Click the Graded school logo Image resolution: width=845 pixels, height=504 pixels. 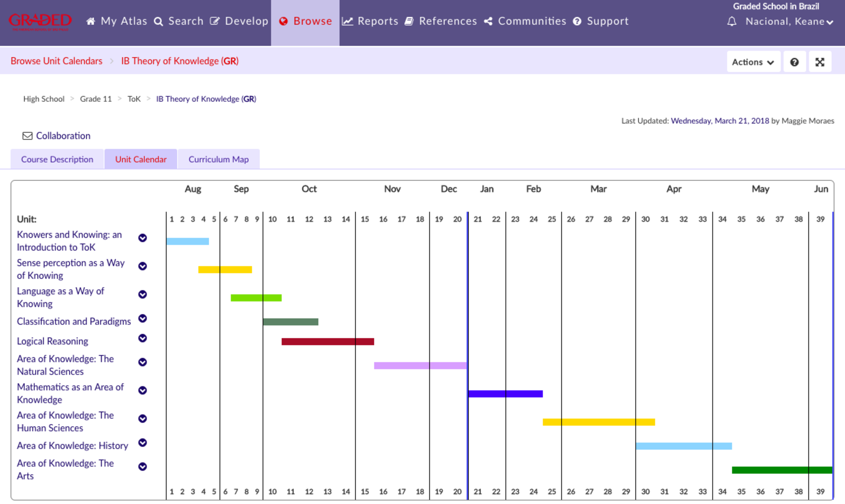pos(40,21)
